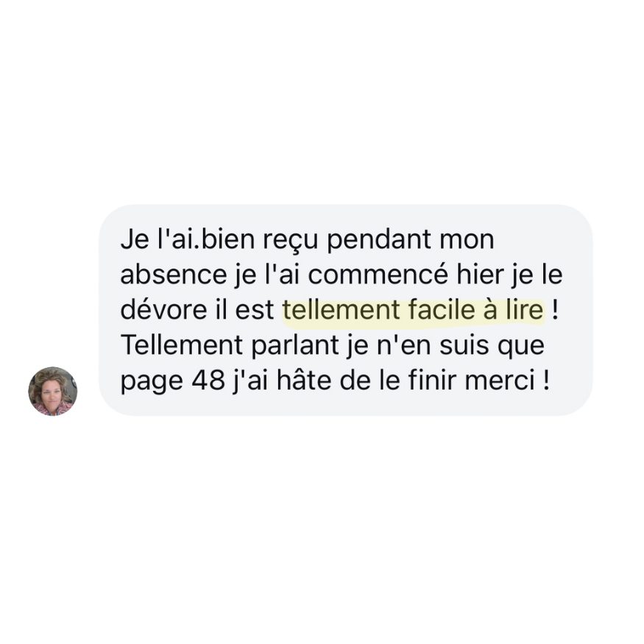Click the word 'parlant' in the fourth line
The width and height of the screenshot is (644, 644).
(x=295, y=346)
